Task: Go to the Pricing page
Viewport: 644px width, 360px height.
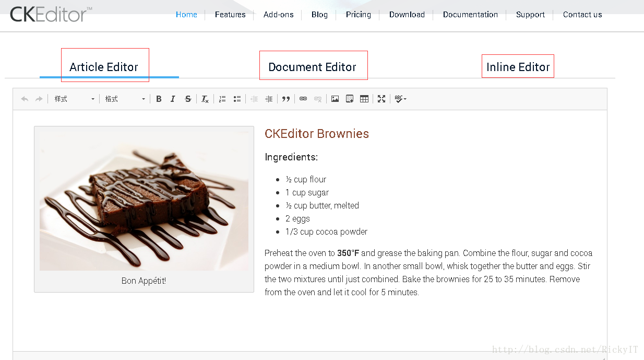Action: 359,15
